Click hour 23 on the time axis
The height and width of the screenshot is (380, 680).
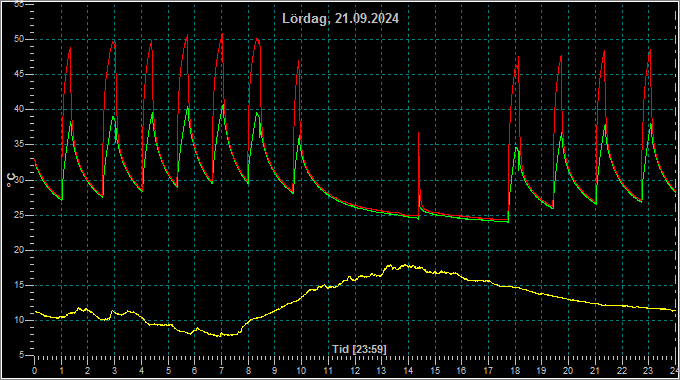pyautogui.click(x=648, y=371)
